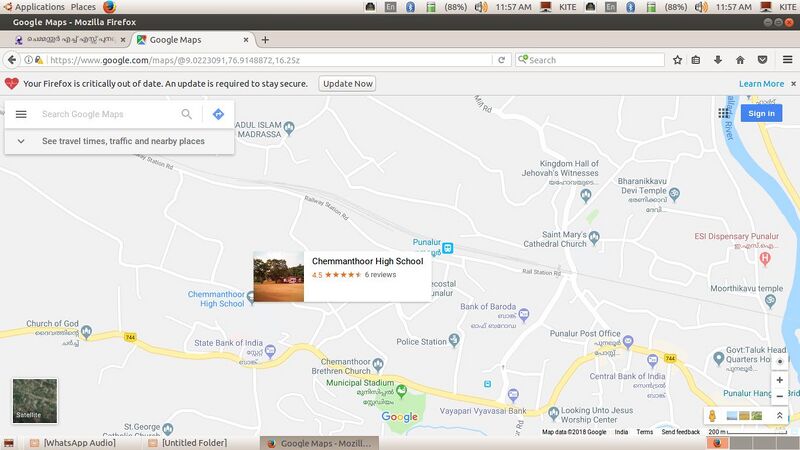Go to Firefox home icon
The image size is (800, 450).
tap(740, 60)
